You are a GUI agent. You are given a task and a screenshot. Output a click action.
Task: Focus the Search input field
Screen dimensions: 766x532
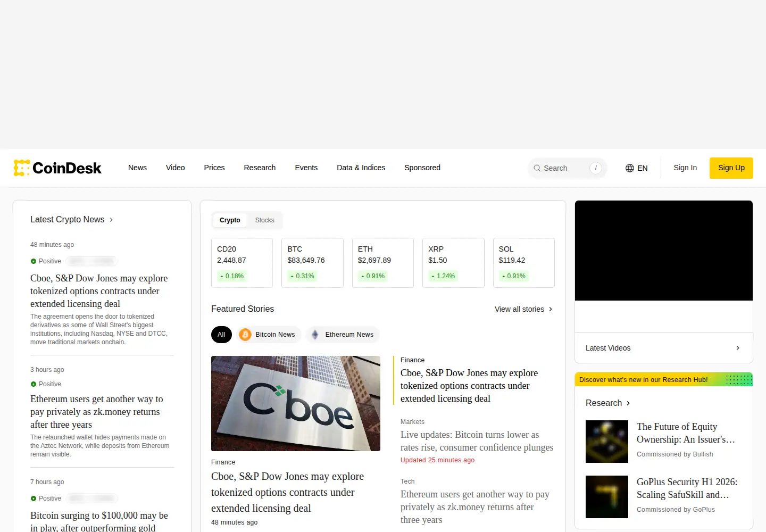[x=567, y=168]
